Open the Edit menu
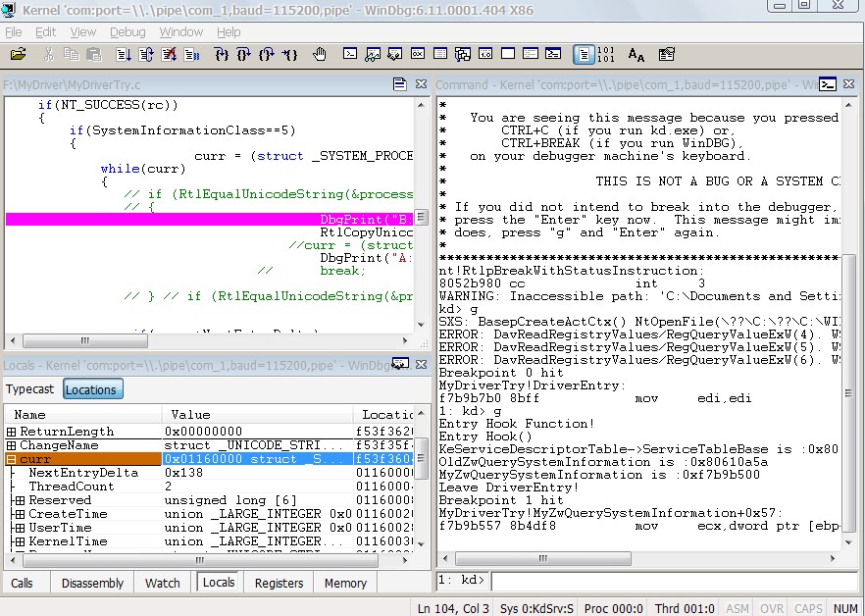This screenshot has height=616, width=865. point(46,32)
